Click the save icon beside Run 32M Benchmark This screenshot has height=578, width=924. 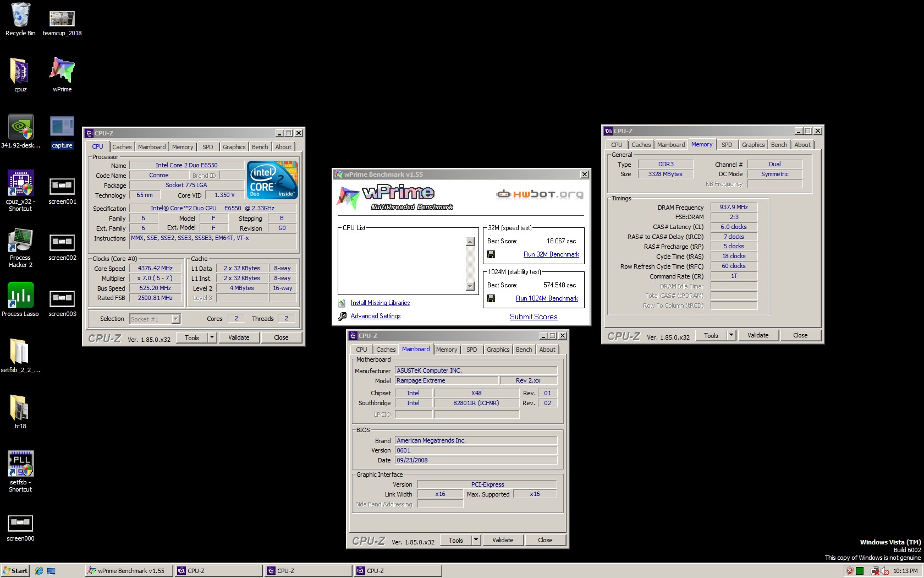(491, 254)
